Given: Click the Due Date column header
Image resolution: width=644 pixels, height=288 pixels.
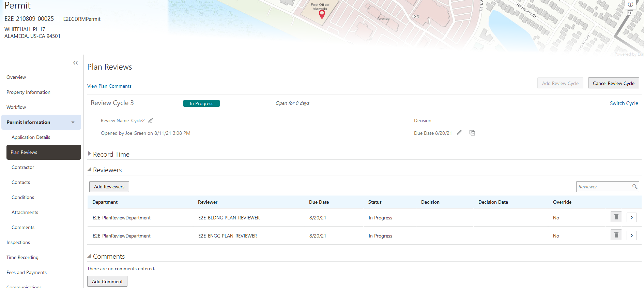Looking at the screenshot, I should click(319, 202).
